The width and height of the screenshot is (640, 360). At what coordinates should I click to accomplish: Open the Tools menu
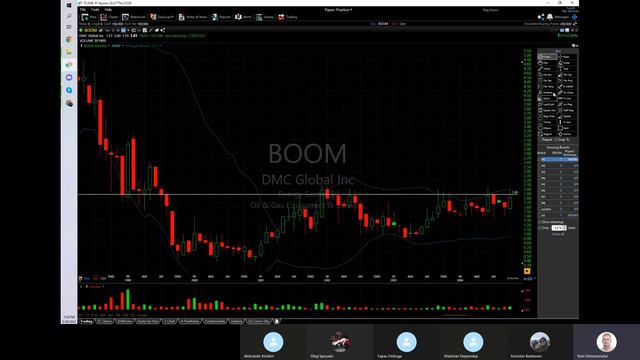pos(95,10)
